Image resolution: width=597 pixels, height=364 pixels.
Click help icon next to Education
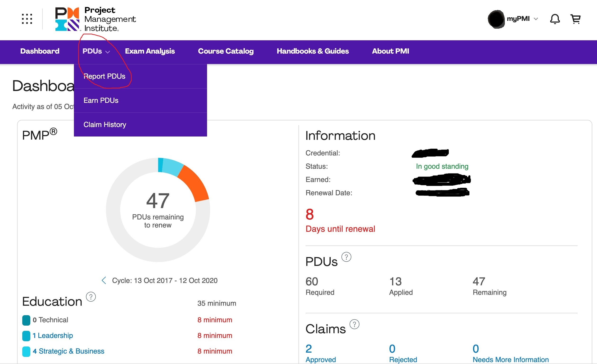(91, 297)
